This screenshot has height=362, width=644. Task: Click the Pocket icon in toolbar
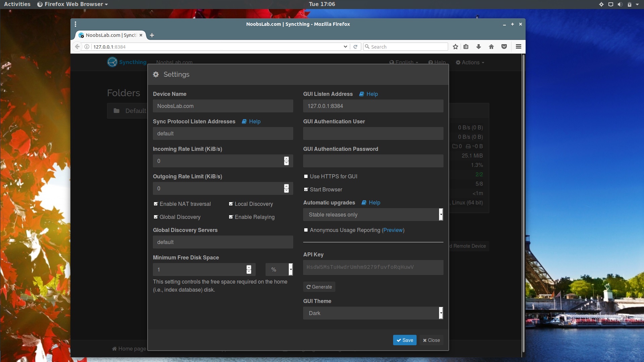pyautogui.click(x=504, y=47)
